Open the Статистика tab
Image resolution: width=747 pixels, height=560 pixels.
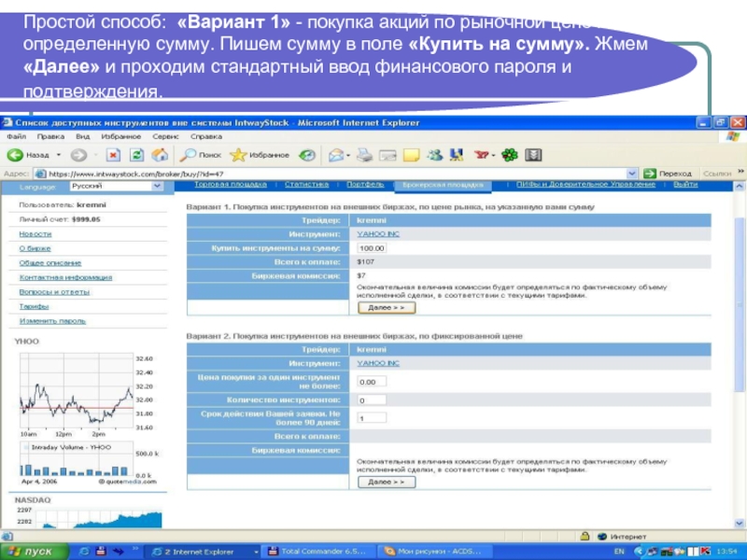(307, 186)
